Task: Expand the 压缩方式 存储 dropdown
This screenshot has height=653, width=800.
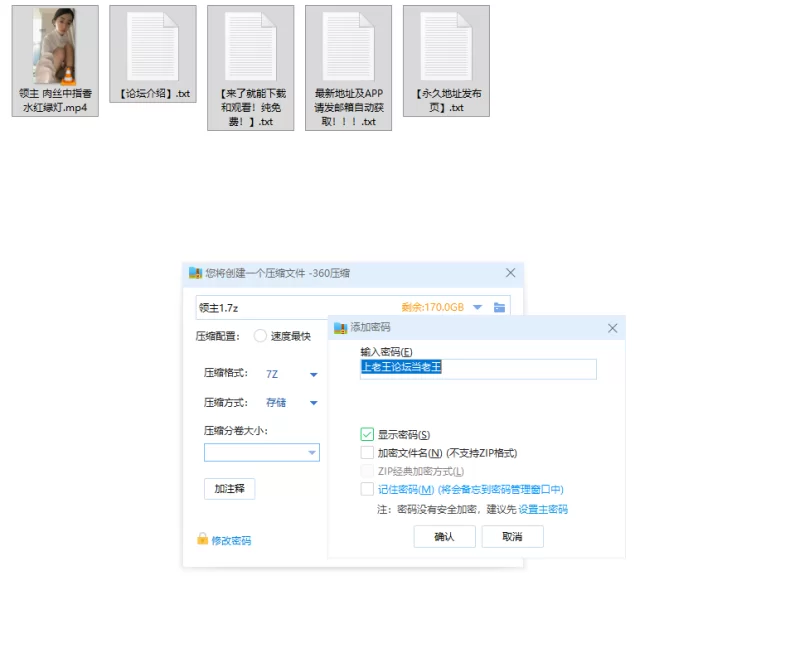Action: 291,403
